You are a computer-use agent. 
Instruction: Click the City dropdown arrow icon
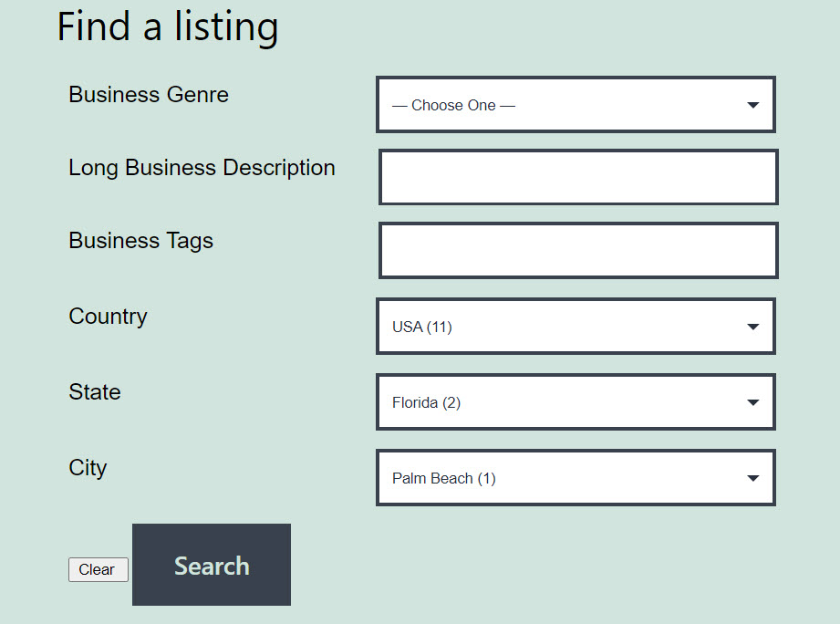click(752, 478)
